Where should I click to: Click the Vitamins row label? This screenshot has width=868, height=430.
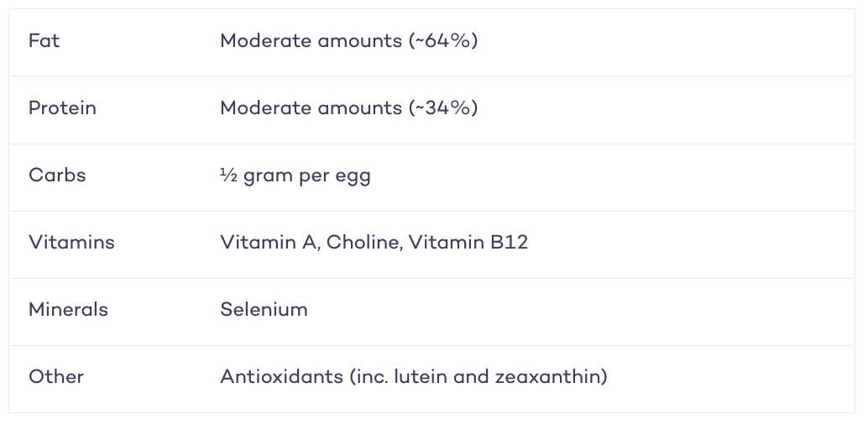point(71,242)
